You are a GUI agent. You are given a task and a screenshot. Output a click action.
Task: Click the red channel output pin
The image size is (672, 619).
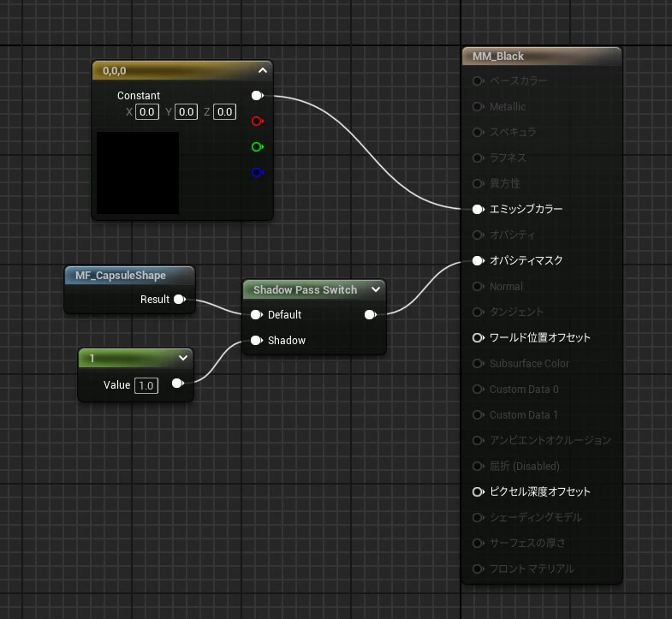[x=257, y=122]
